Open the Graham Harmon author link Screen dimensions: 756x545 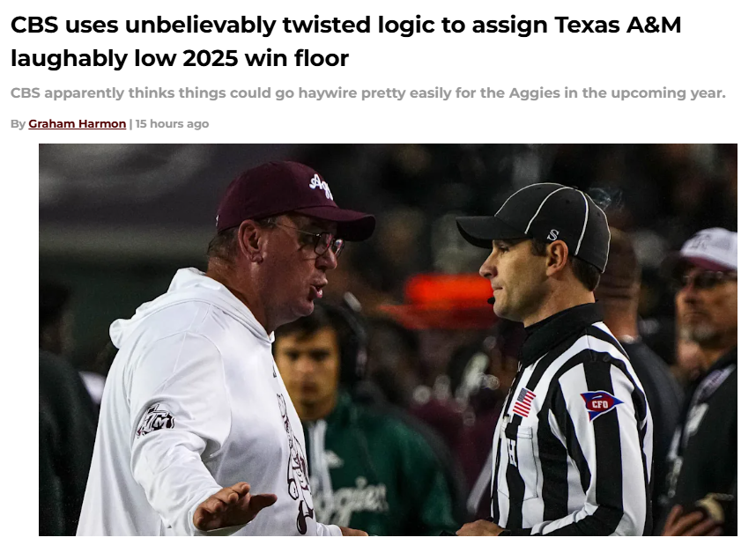coord(78,124)
